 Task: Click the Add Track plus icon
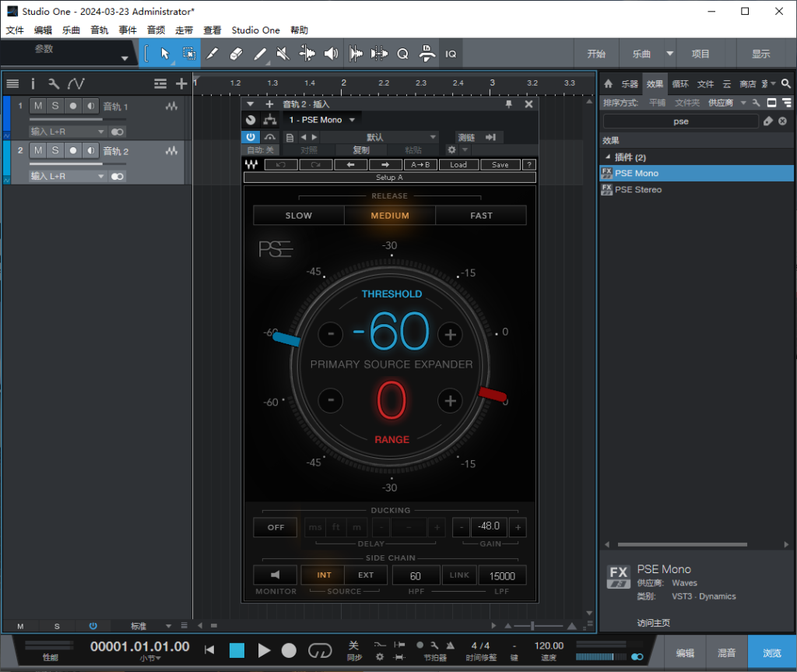(x=181, y=84)
